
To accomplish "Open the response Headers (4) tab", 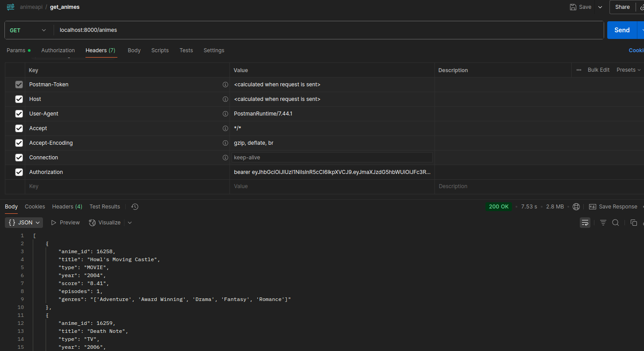I will [67, 207].
